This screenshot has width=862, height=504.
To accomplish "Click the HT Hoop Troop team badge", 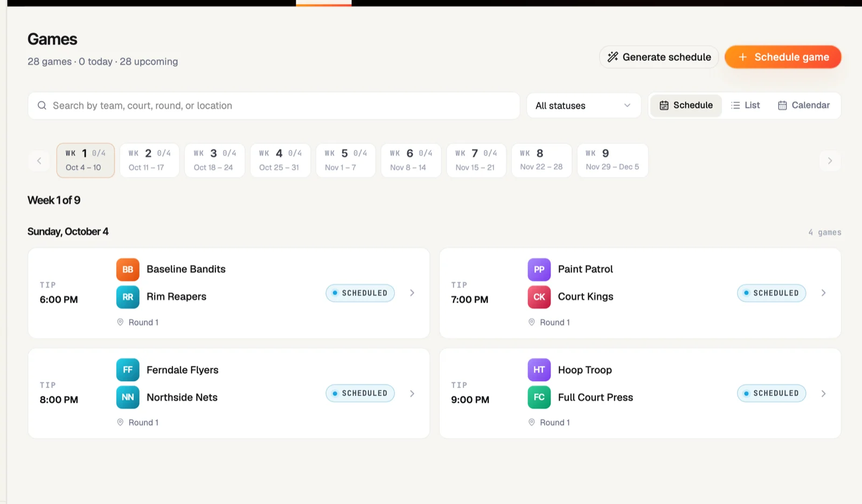I will [539, 370].
